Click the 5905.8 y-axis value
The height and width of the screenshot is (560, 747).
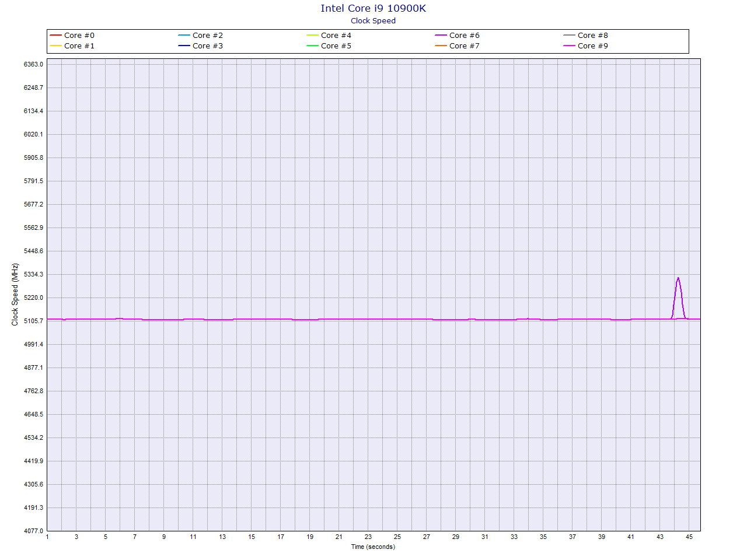(x=33, y=157)
